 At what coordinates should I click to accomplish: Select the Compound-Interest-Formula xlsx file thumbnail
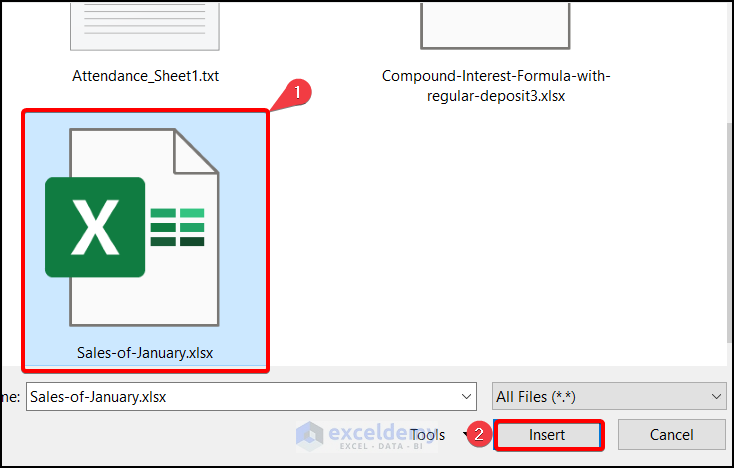point(495,25)
